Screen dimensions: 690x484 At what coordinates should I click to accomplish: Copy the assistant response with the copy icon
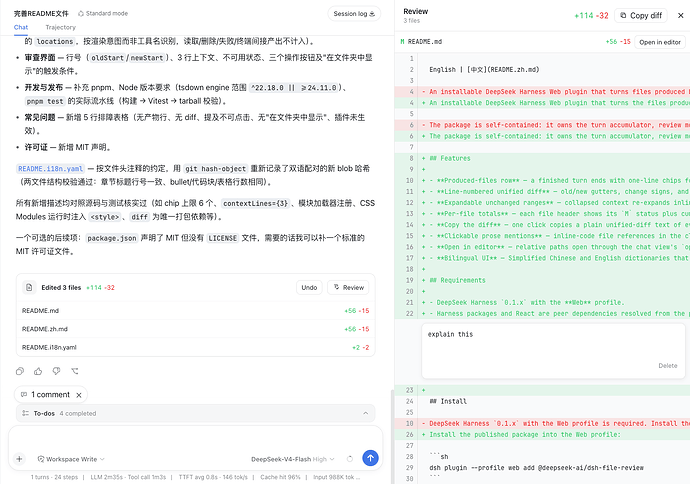(x=20, y=371)
